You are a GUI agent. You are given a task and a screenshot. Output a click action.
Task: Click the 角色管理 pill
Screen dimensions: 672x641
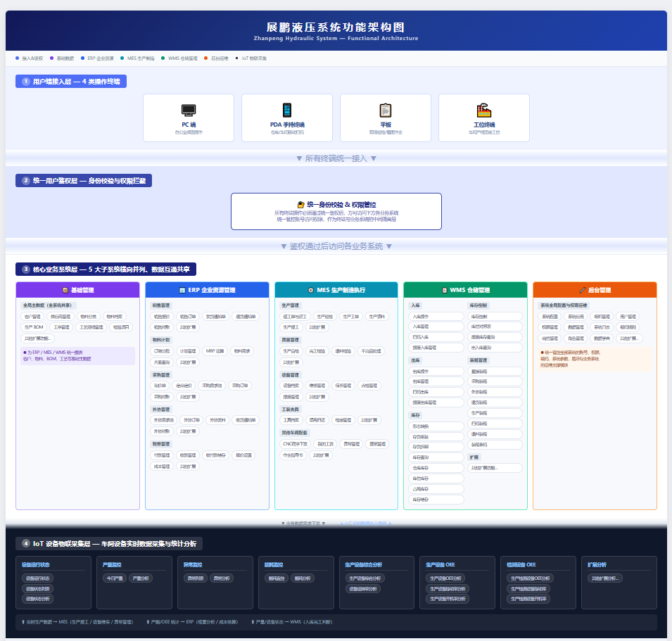[x=576, y=338]
